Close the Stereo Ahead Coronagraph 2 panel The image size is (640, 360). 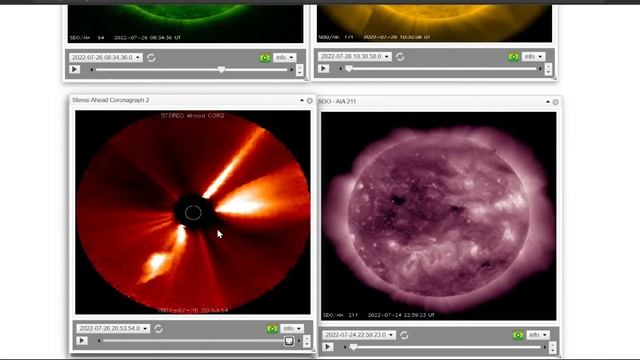click(x=310, y=100)
